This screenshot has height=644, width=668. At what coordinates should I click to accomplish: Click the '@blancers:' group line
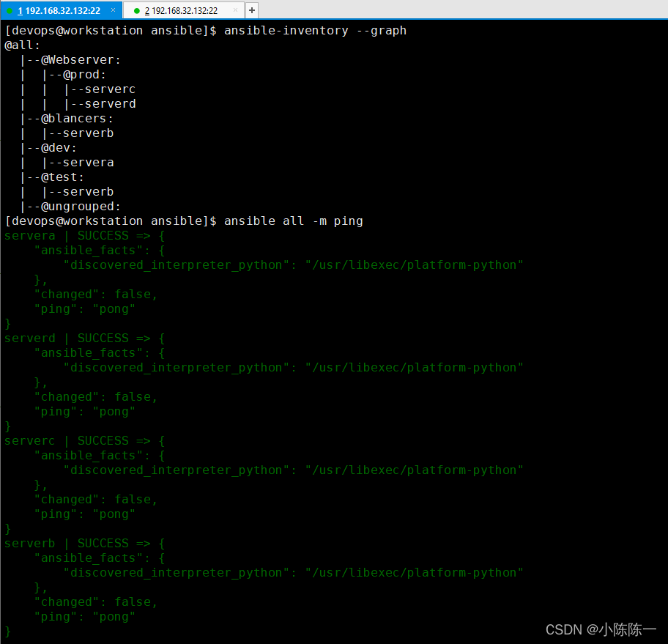tap(77, 119)
